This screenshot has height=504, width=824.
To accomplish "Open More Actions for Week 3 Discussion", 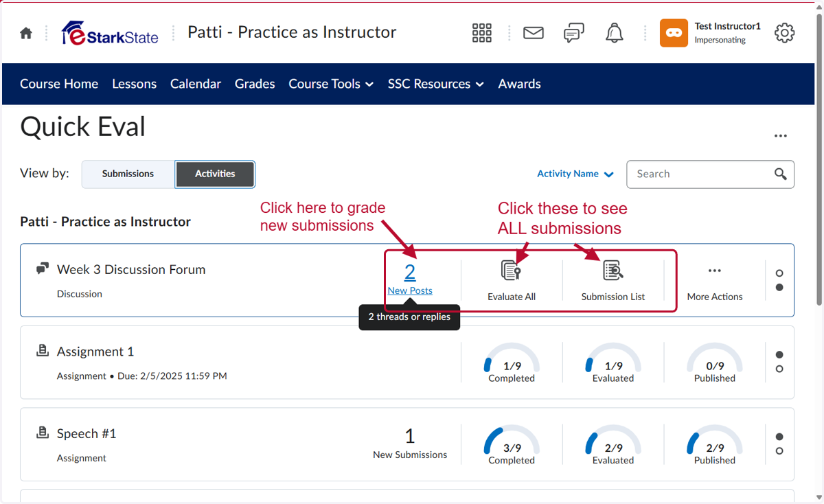I will pyautogui.click(x=715, y=282).
